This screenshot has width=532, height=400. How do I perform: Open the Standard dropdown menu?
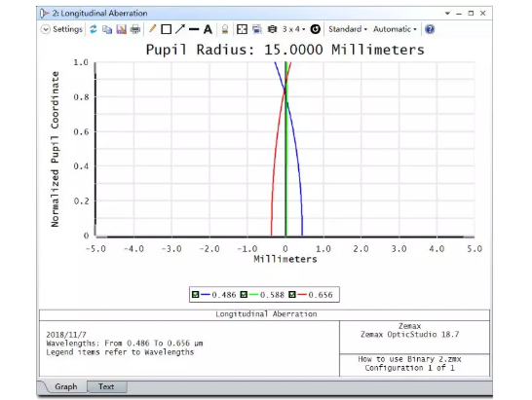[348, 29]
